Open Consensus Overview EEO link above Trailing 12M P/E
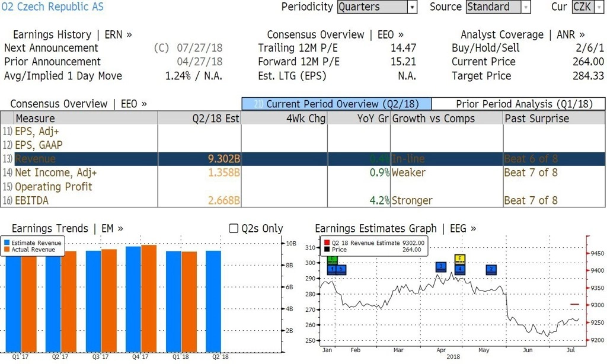 pyautogui.click(x=336, y=34)
